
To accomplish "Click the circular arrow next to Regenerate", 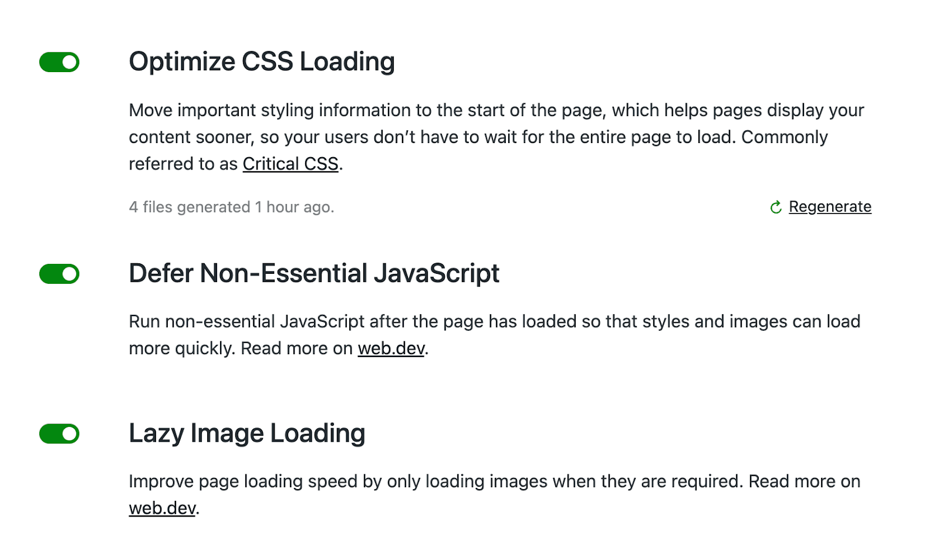I will click(x=776, y=206).
